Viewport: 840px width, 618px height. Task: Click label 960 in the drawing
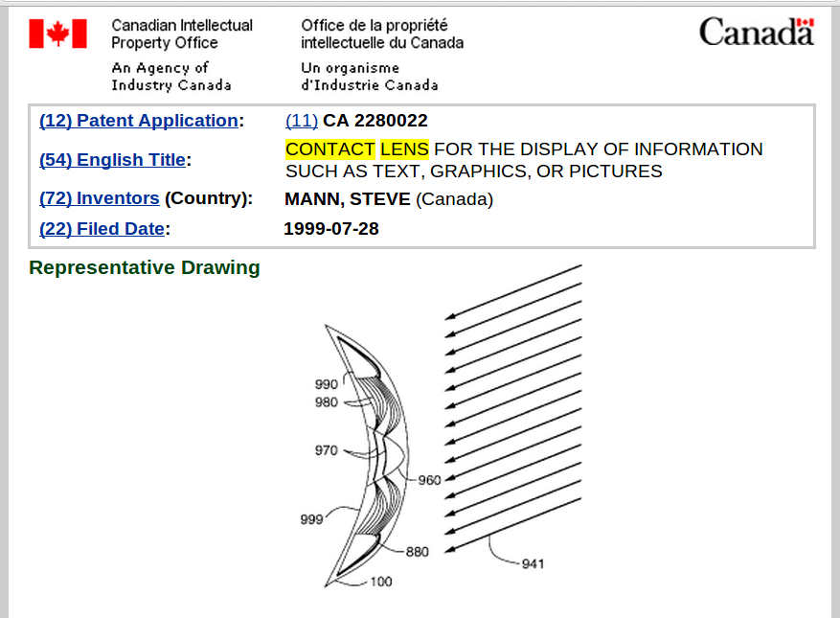430,480
